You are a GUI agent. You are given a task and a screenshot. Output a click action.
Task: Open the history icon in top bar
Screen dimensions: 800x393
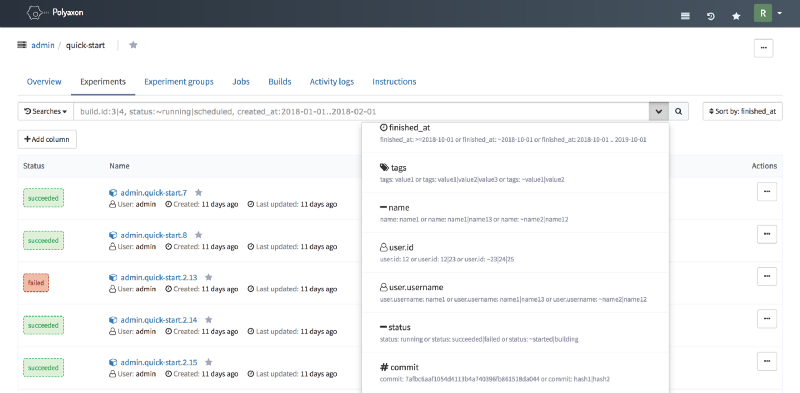711,16
